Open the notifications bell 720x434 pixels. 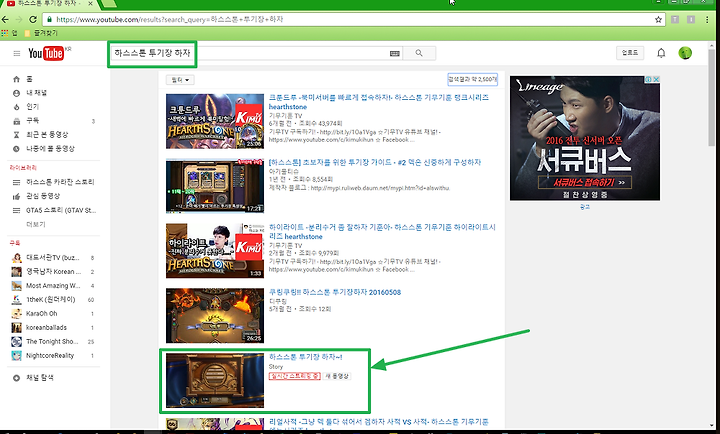point(661,53)
